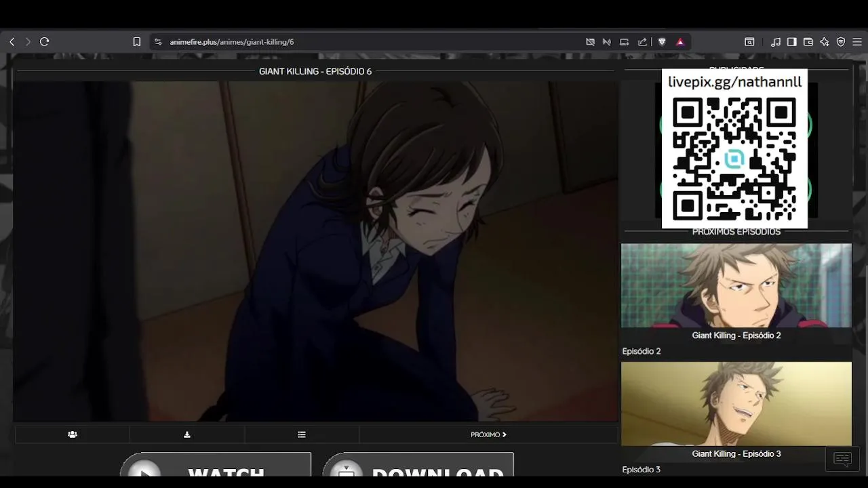Open the Brave Wallet icon
This screenshot has width=868, height=488.
(x=808, y=42)
